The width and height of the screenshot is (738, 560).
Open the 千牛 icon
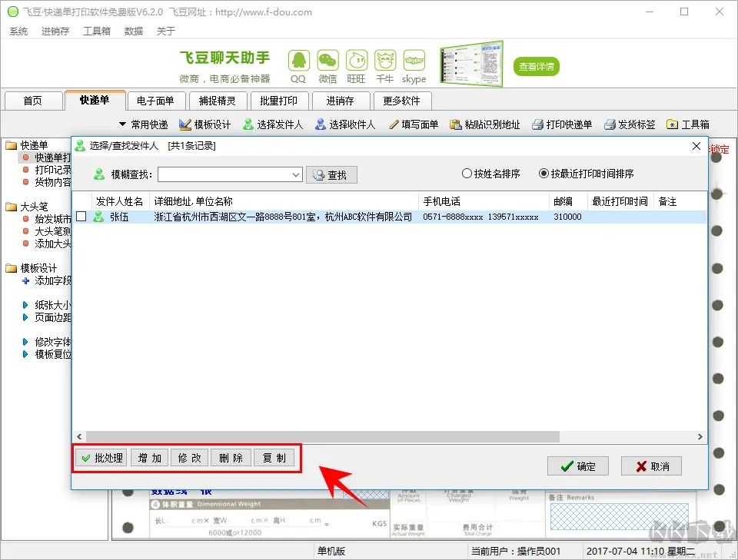(x=384, y=60)
